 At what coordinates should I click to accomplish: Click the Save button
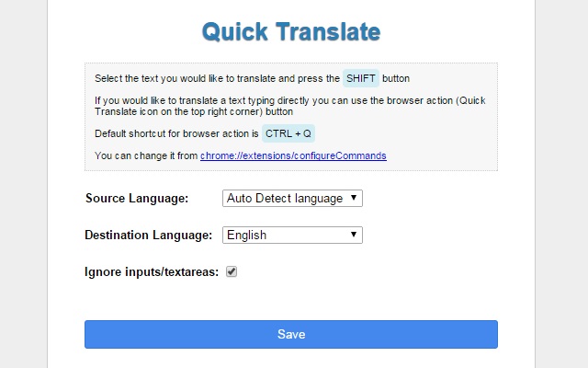290,334
